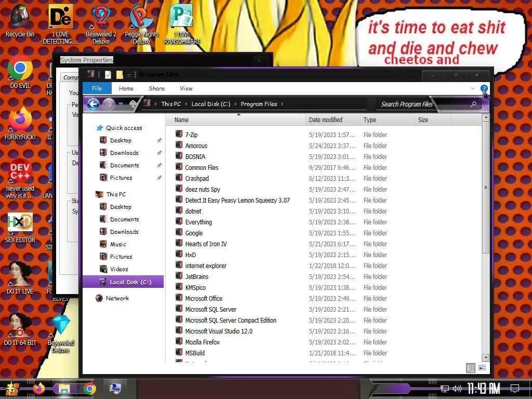Viewport: 532px width, 399px height.
Task: Open Chrome from the taskbar
Action: tap(89, 389)
